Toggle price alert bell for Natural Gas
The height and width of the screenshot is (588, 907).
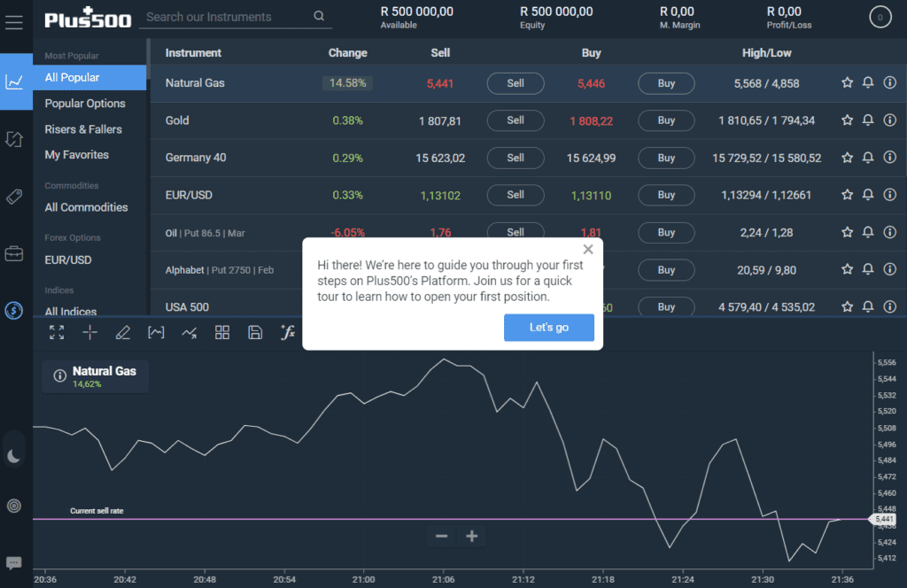coord(868,82)
